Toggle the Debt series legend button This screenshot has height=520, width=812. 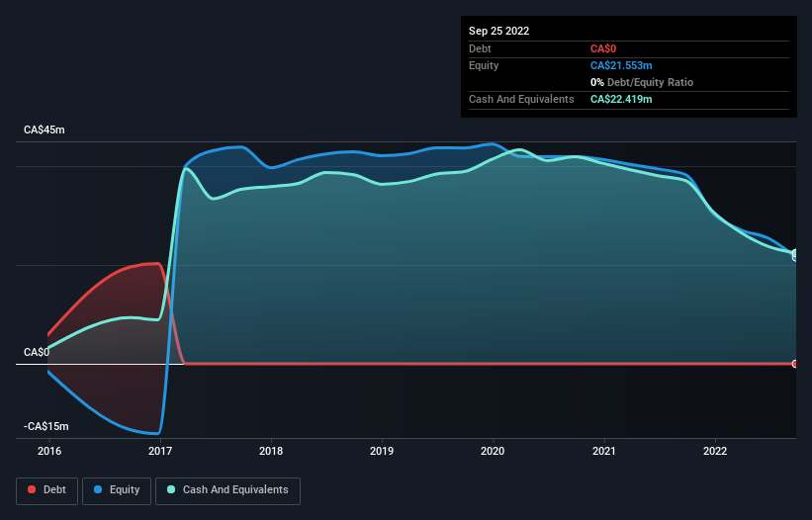pyautogui.click(x=47, y=490)
